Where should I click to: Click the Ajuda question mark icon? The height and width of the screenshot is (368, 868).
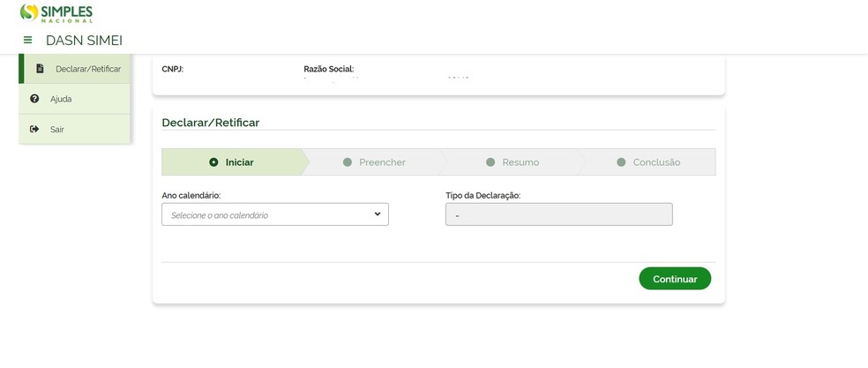34,99
